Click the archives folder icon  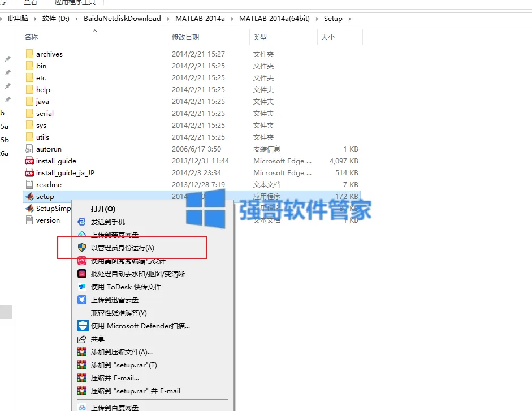point(29,54)
